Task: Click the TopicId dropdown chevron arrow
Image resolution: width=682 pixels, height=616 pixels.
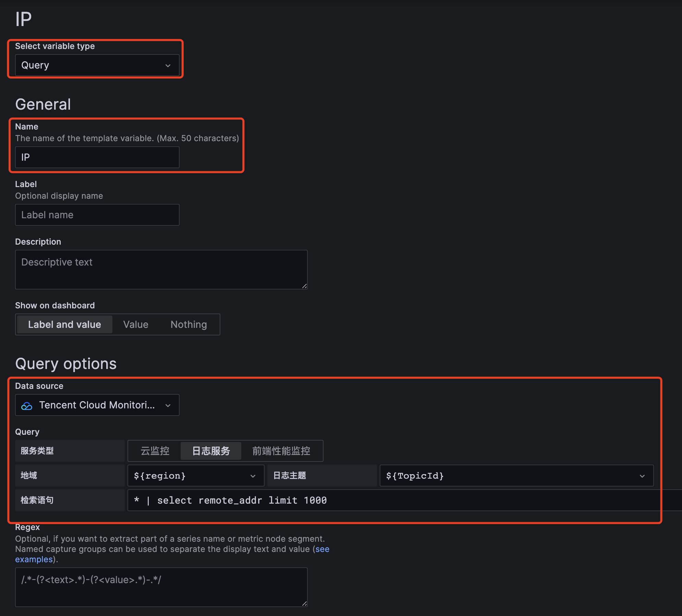Action: tap(642, 476)
